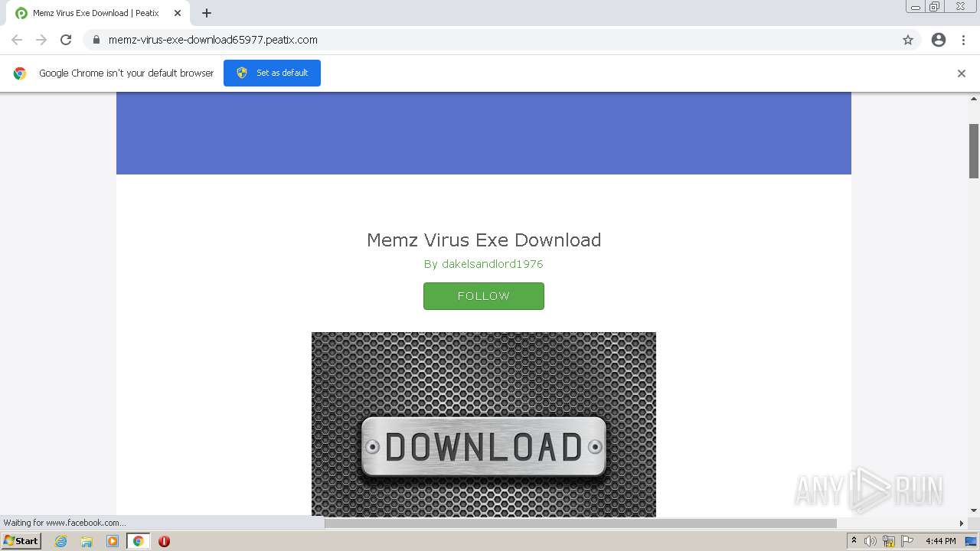The image size is (980, 551).
Task: Click Memz Virus Exe Download heading text
Action: click(484, 240)
